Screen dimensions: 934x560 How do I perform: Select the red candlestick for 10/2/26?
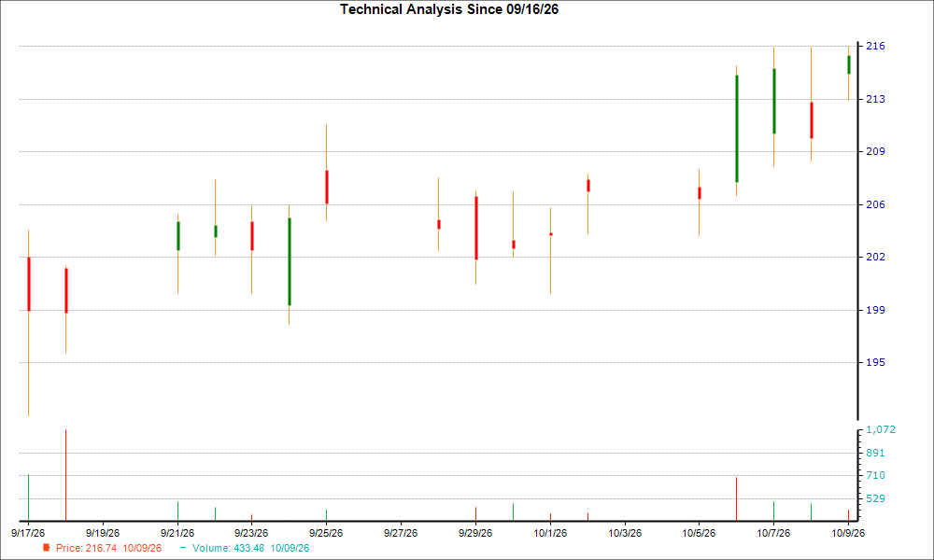[x=587, y=186]
